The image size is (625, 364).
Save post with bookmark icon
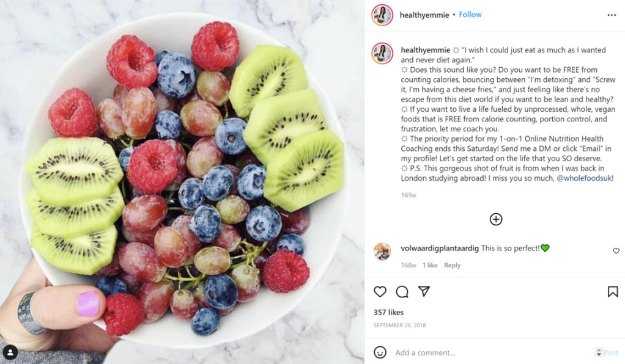(613, 291)
